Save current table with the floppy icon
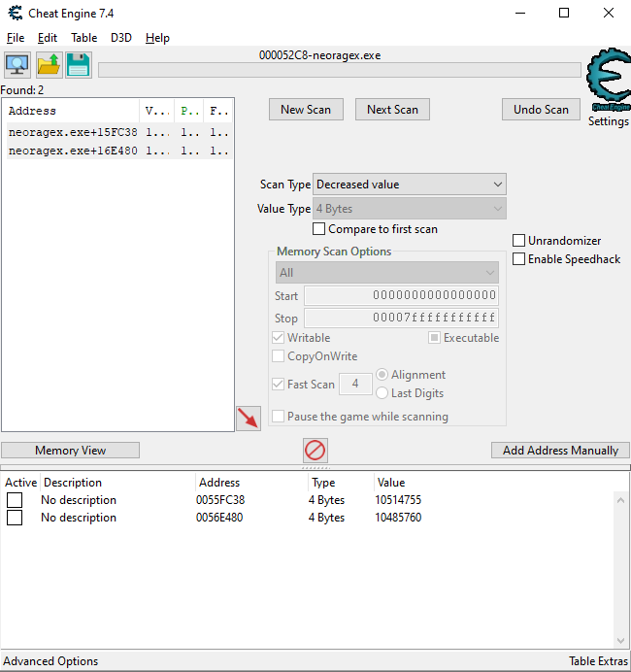 (79, 65)
